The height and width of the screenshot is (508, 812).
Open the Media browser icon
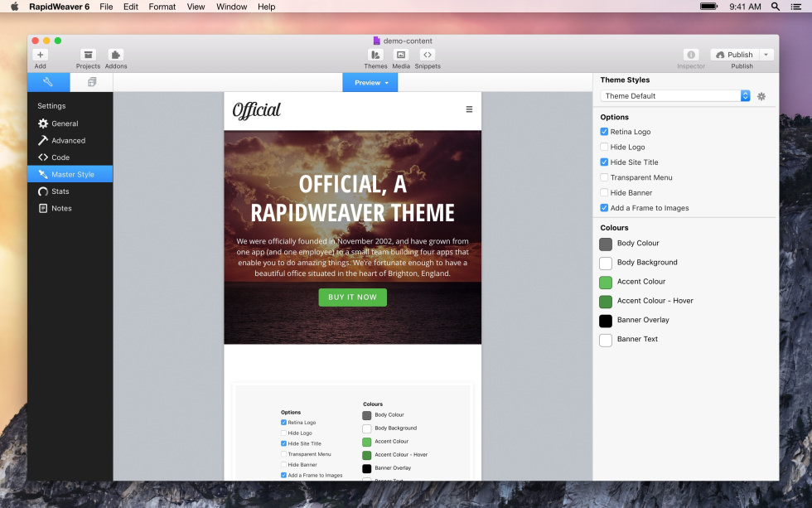[401, 55]
